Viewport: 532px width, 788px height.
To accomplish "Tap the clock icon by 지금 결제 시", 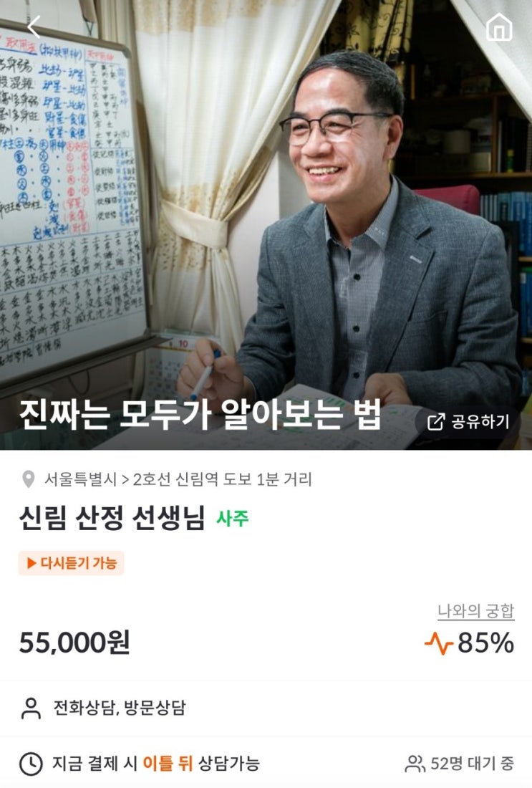I will 31,764.
